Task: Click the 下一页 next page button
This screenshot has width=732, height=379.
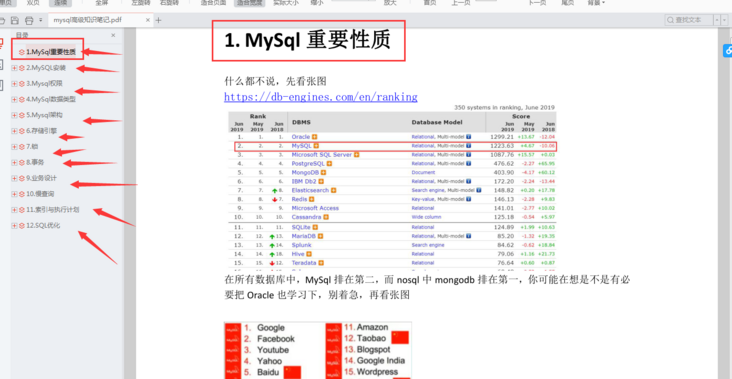Action: 537,2
